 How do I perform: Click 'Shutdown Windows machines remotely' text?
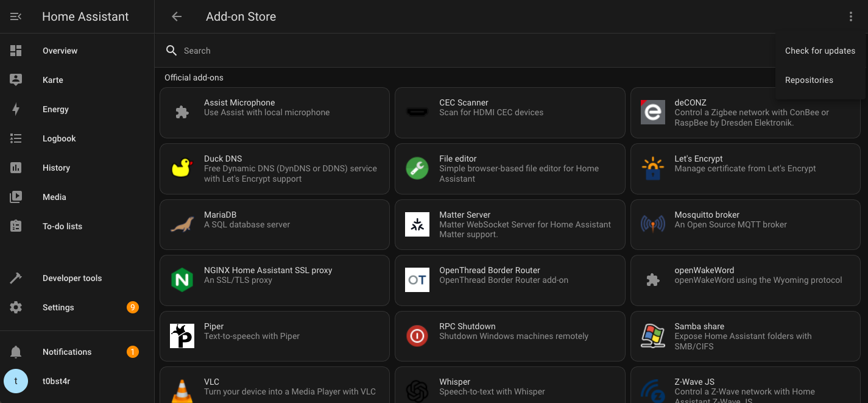coord(513,336)
